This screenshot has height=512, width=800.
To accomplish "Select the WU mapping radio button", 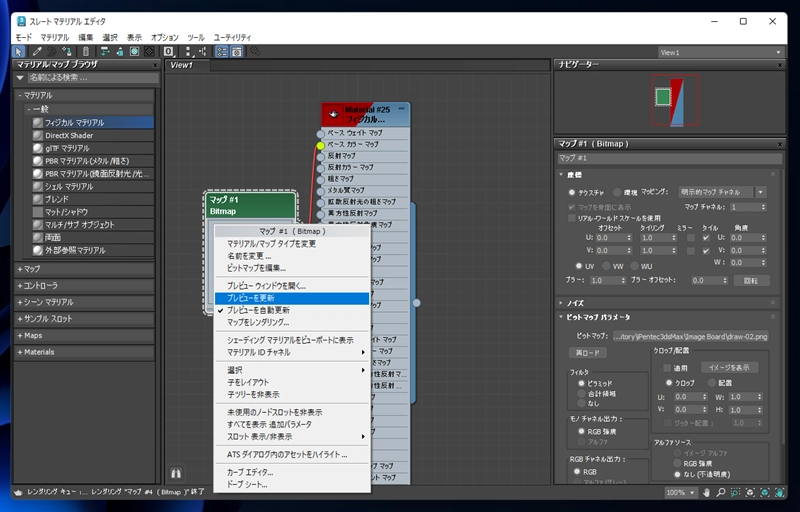I will 634,266.
